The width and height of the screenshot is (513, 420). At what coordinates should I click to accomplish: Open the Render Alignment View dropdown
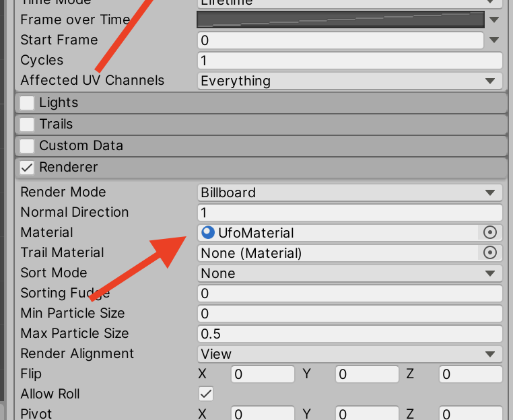coord(350,354)
